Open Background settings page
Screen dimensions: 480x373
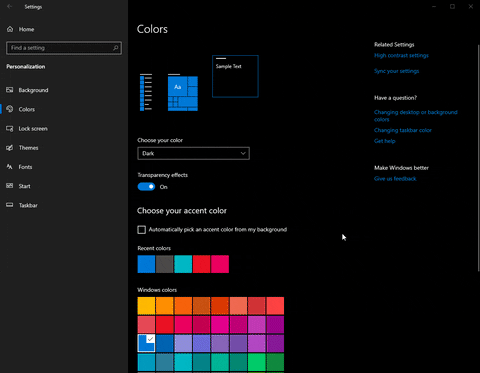click(x=64, y=90)
